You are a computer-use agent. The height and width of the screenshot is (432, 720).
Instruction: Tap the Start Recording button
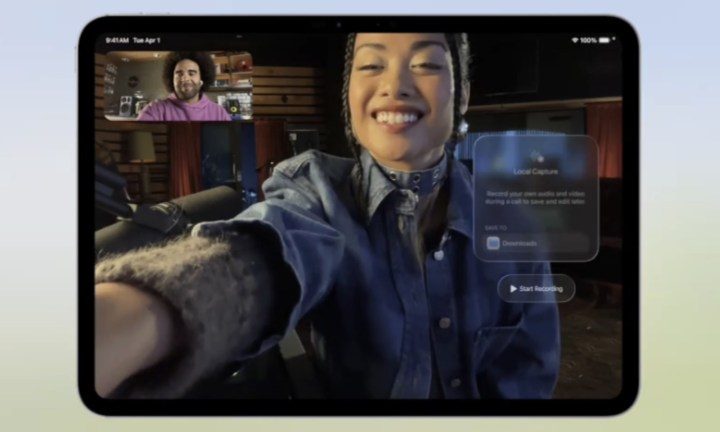(536, 288)
